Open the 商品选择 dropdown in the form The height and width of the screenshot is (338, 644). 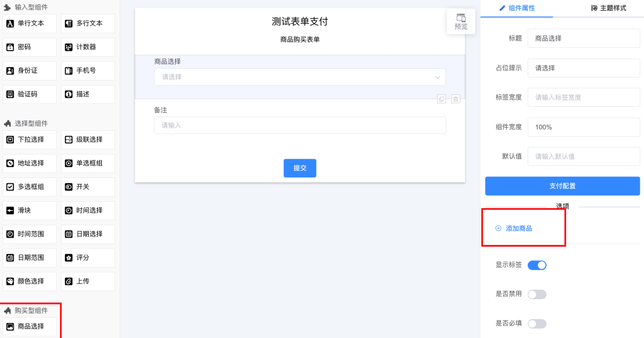(x=299, y=77)
